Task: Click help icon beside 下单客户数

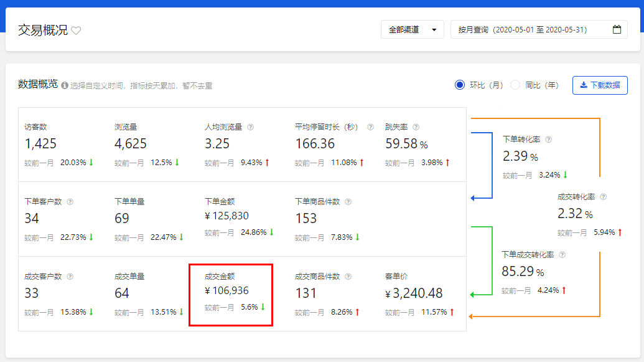Action: point(70,202)
